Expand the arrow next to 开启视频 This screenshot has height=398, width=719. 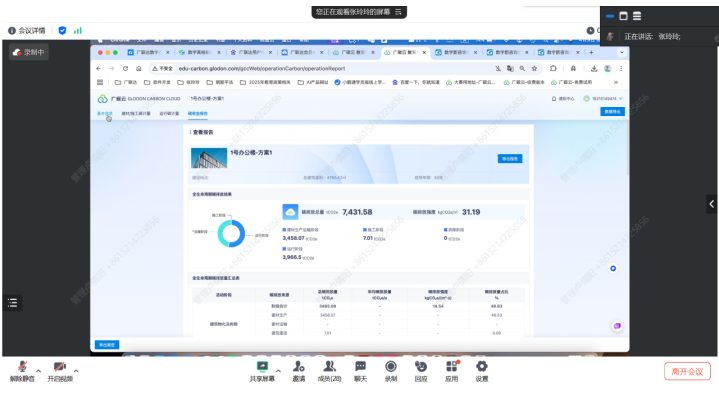coord(76,370)
